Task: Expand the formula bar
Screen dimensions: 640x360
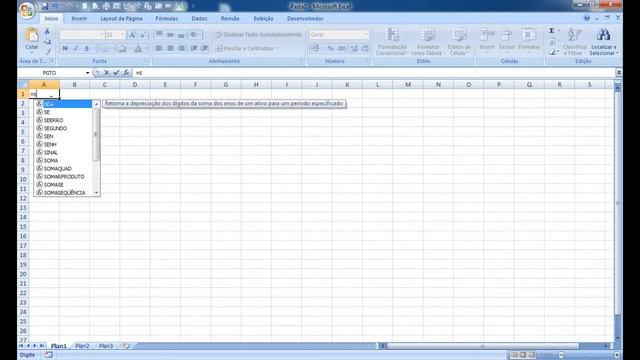Action: pos(619,73)
